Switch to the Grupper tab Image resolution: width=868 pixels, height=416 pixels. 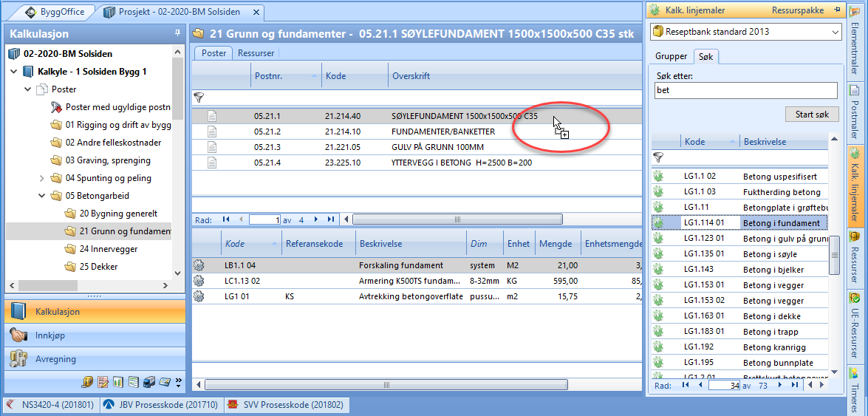pyautogui.click(x=671, y=56)
